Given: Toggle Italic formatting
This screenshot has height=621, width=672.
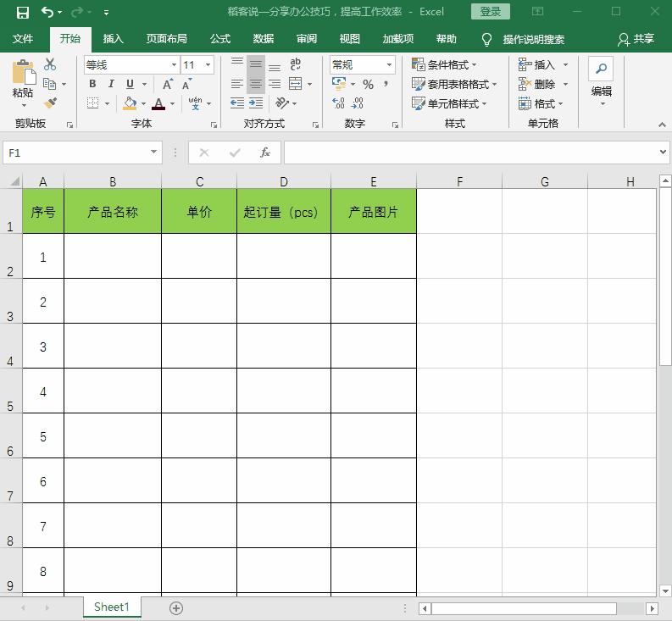Looking at the screenshot, I should (x=111, y=84).
